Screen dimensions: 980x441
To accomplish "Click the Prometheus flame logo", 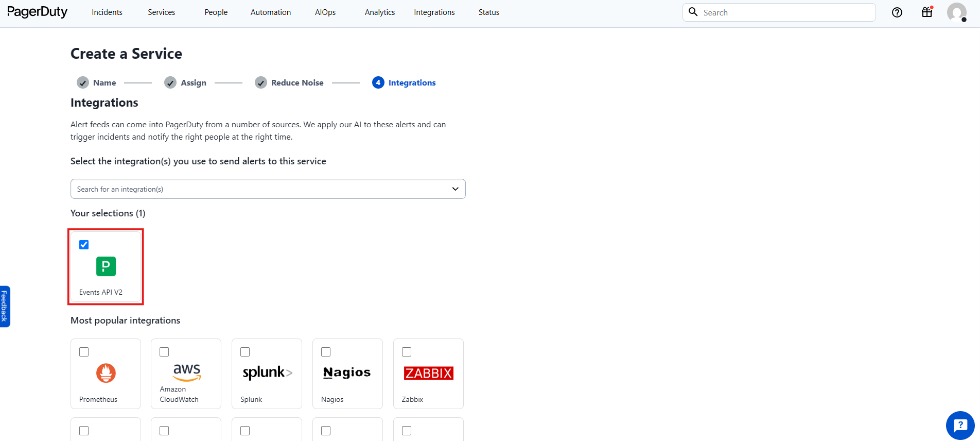I will [106, 373].
